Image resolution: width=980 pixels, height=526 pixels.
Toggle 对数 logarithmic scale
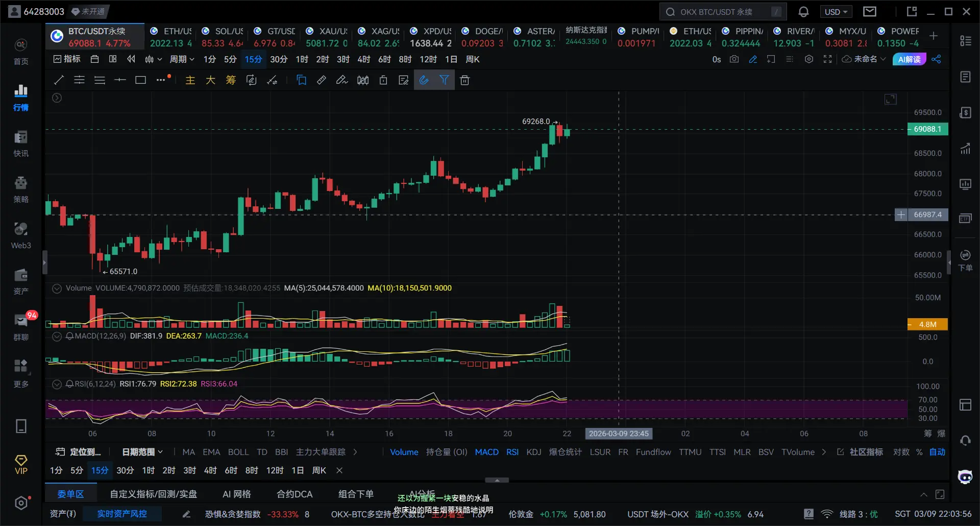point(901,452)
